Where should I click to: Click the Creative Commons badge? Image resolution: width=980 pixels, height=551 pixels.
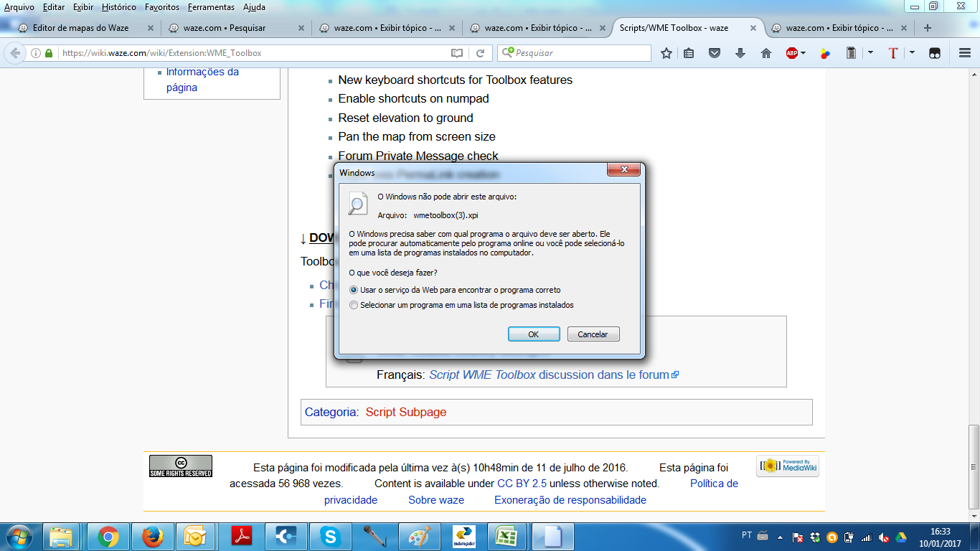point(180,466)
